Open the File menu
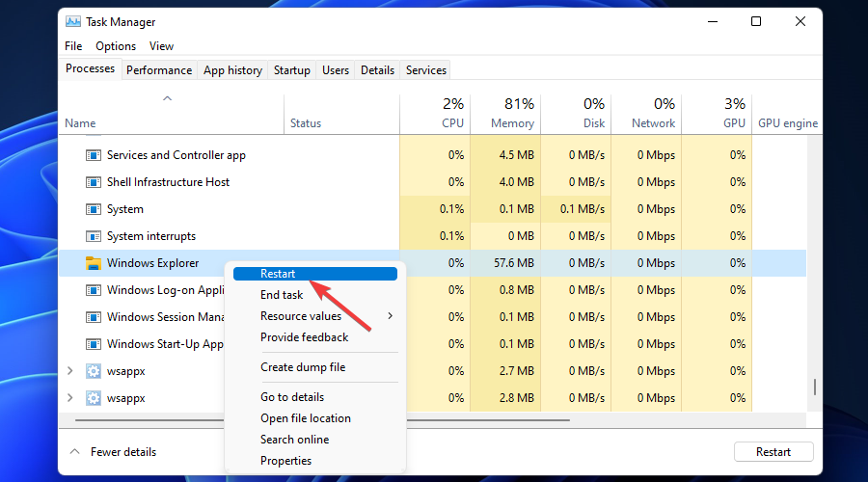The image size is (868, 482). point(73,46)
